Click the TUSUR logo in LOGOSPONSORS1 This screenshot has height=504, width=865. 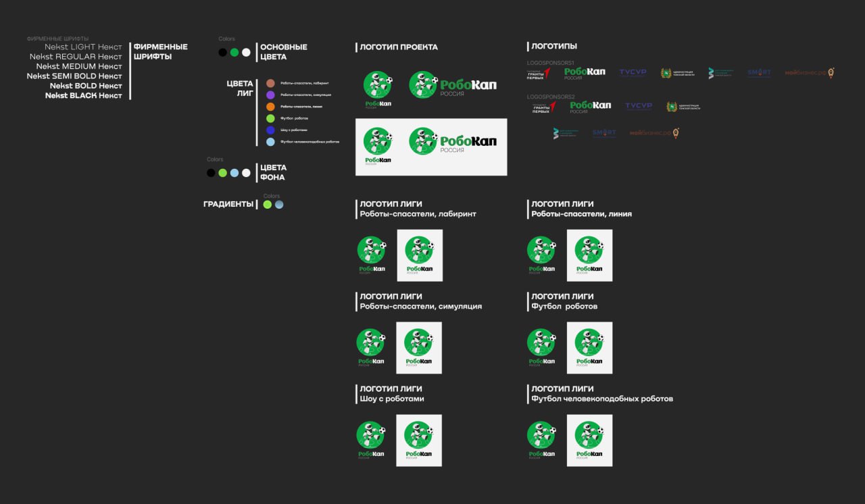(633, 73)
